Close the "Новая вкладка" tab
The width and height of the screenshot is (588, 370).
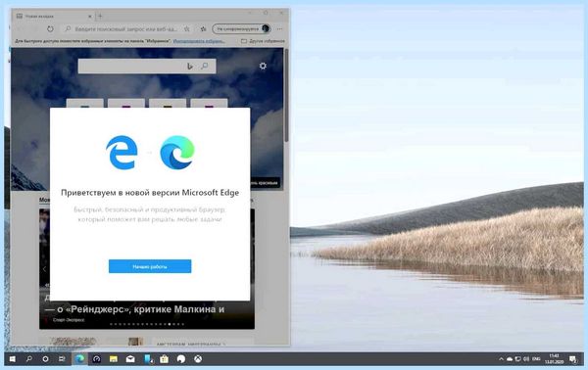(90, 16)
